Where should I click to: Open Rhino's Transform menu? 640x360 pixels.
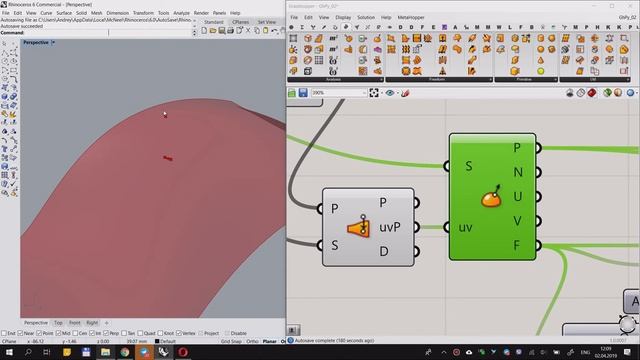click(x=143, y=13)
